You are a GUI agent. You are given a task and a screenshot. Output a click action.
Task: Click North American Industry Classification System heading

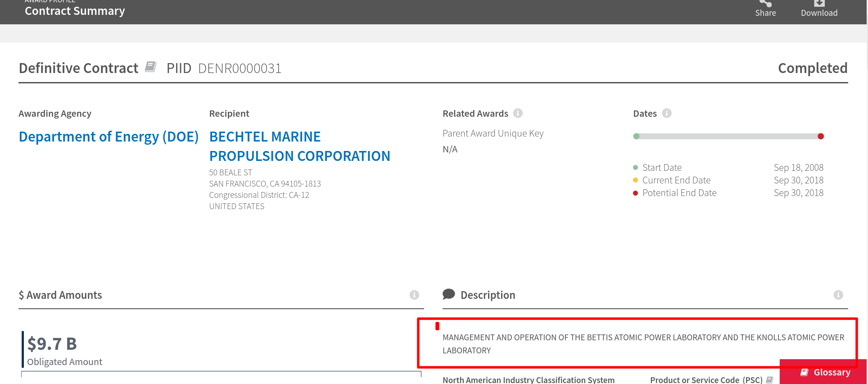coord(529,380)
